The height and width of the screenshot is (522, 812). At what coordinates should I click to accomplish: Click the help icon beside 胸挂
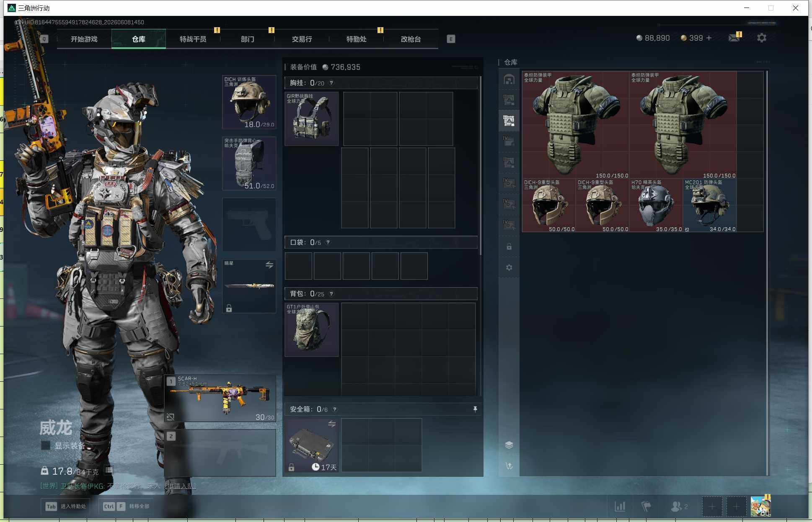pos(331,83)
